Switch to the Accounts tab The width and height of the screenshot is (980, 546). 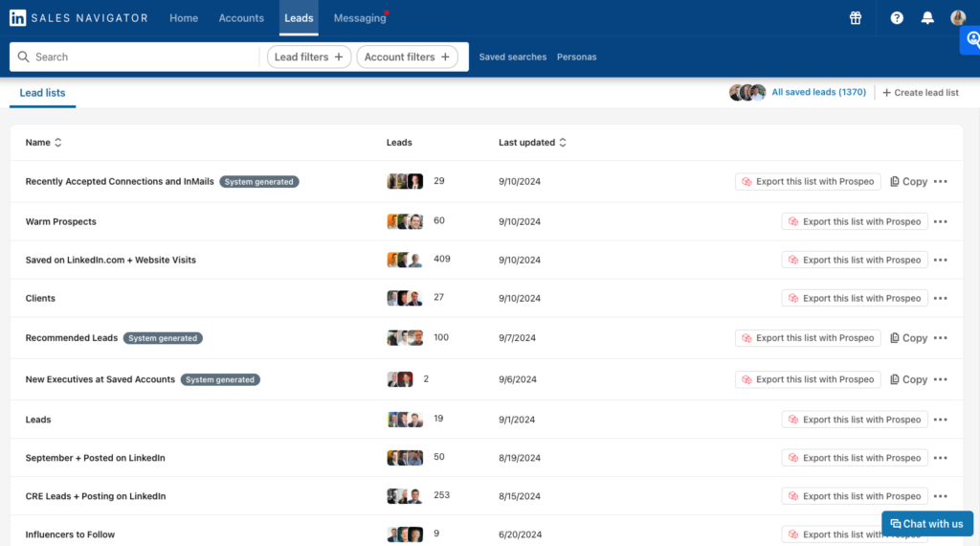pyautogui.click(x=241, y=18)
